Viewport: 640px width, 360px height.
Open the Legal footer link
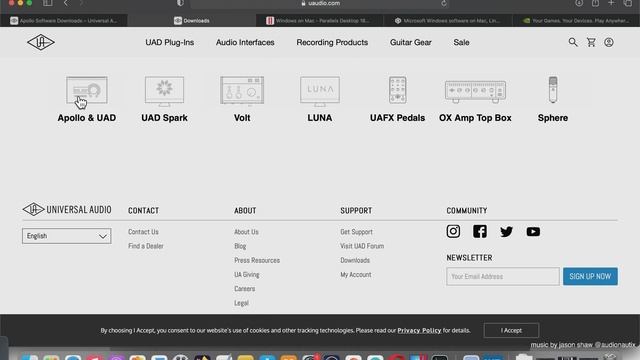(241, 303)
